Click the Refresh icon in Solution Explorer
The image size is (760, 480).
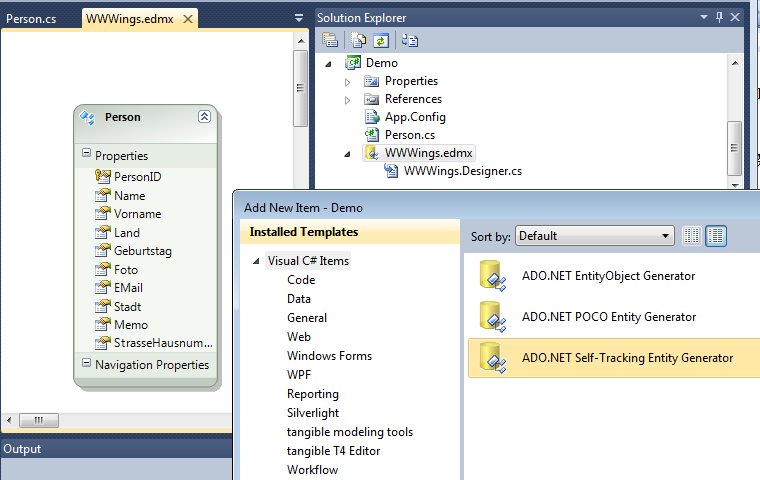pyautogui.click(x=380, y=41)
